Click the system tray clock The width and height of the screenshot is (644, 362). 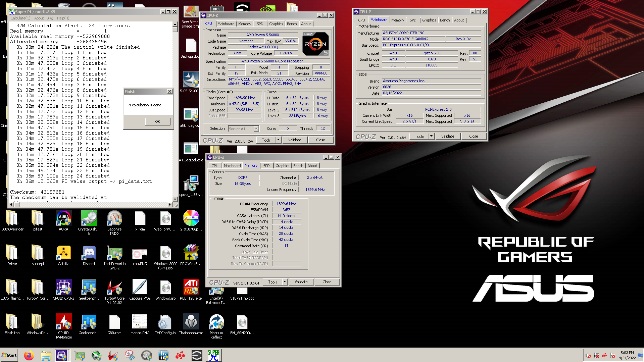tap(627, 355)
